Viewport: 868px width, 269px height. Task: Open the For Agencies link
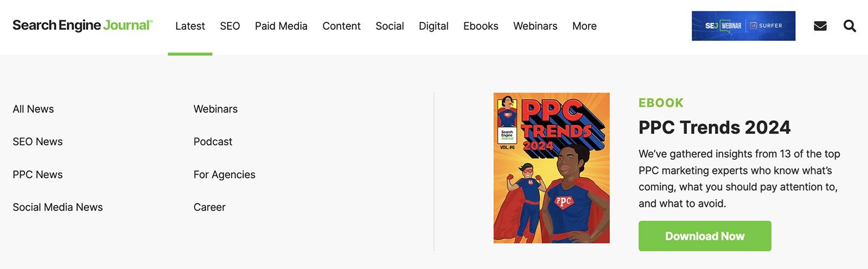coord(224,174)
